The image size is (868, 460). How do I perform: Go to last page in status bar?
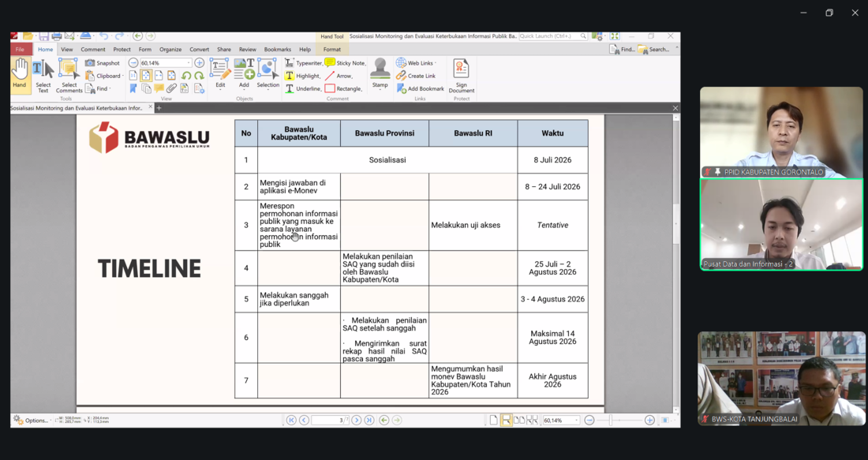(x=369, y=420)
